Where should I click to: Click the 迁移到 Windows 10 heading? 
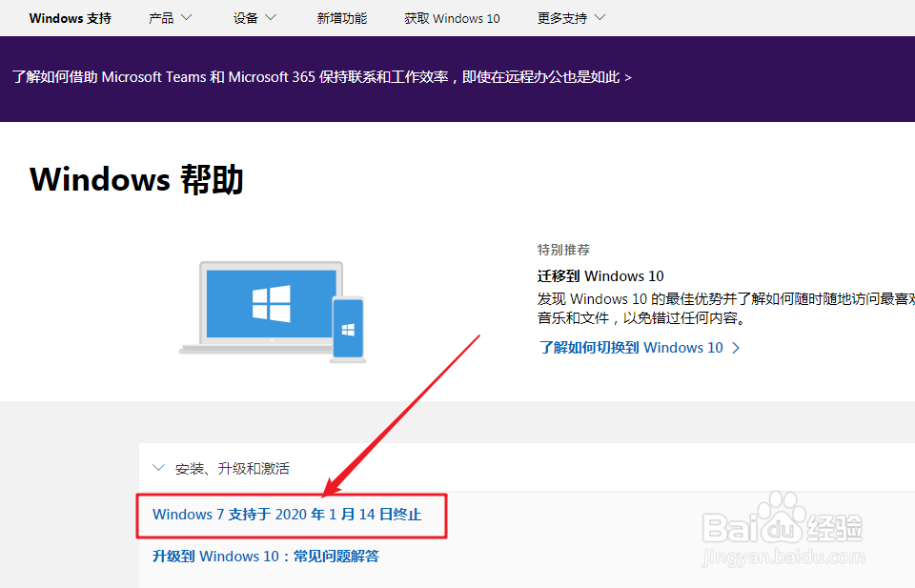coord(600,275)
